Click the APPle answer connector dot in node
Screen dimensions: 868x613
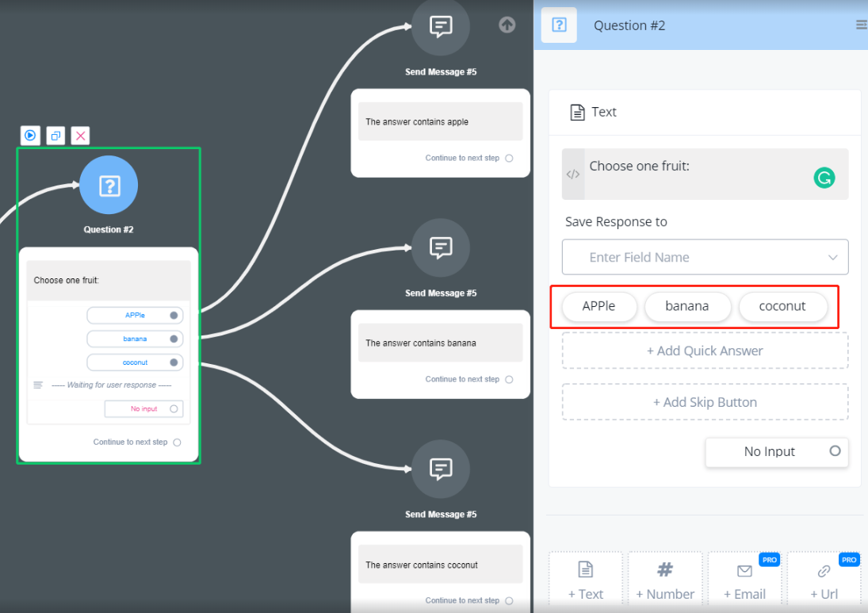(174, 316)
